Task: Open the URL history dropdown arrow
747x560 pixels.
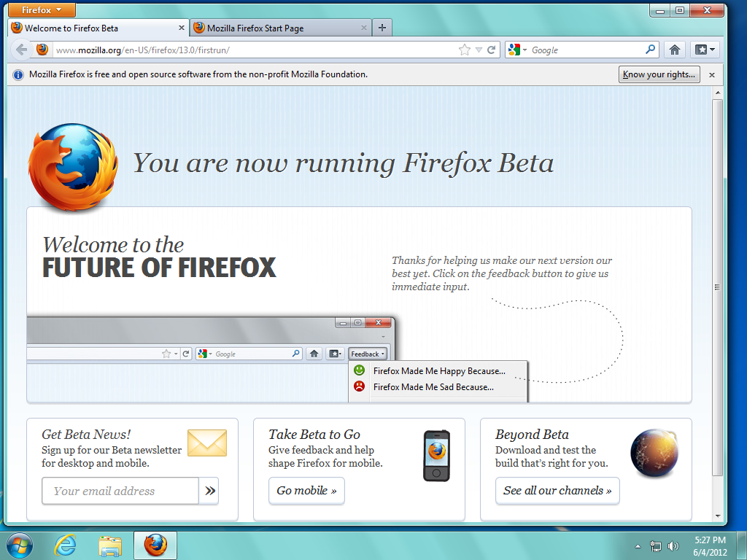Action: (479, 50)
